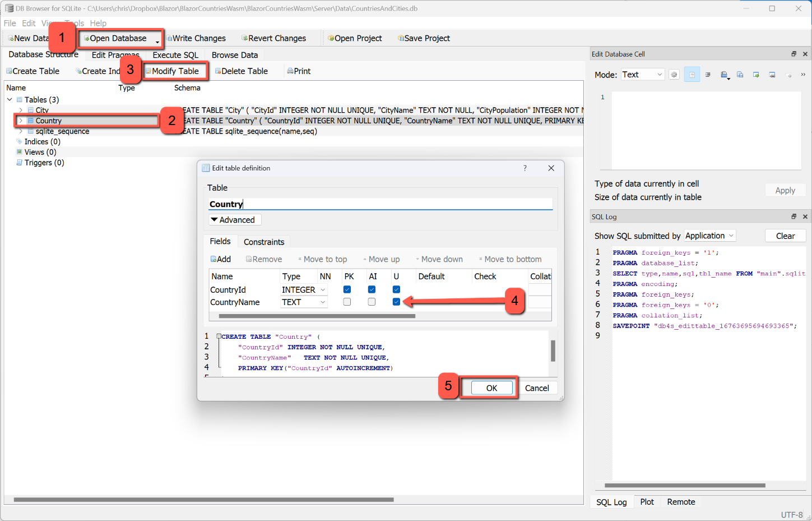This screenshot has height=521, width=812.
Task: Open the Mode dropdown set to Text
Action: click(642, 75)
